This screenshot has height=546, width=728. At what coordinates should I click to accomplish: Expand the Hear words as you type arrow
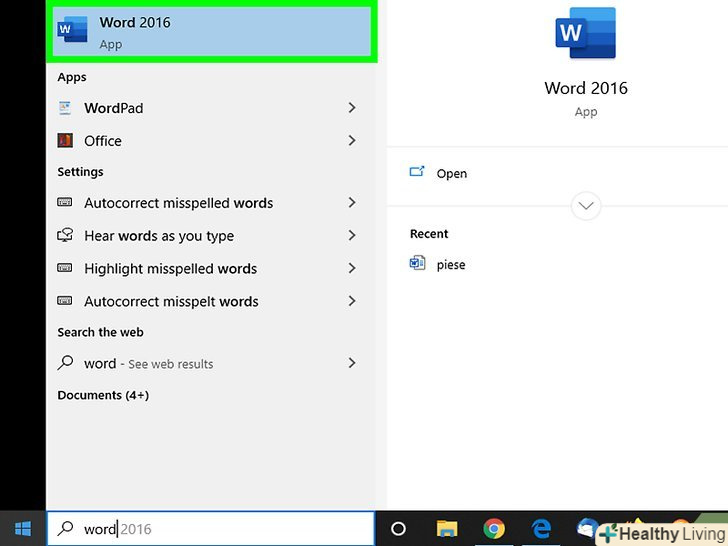coord(352,235)
